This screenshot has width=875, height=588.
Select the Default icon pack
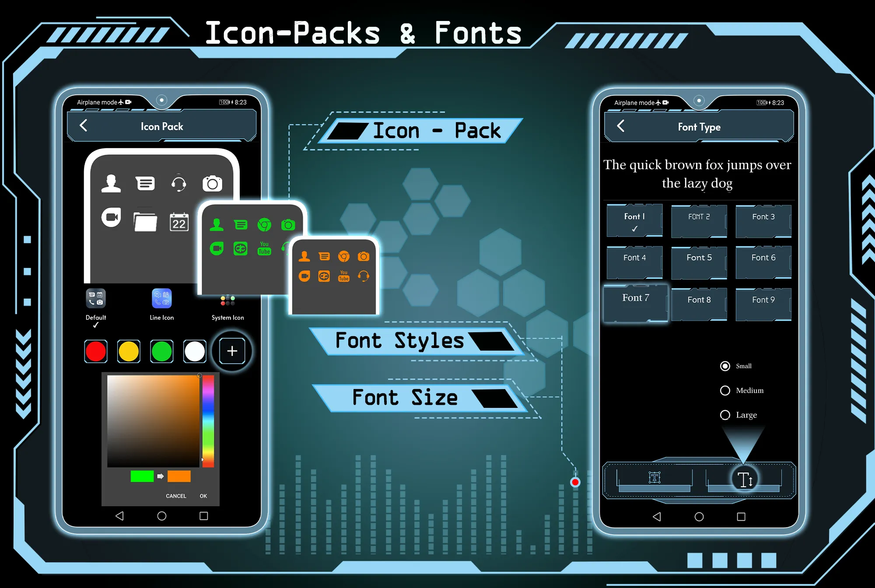pyautogui.click(x=96, y=303)
